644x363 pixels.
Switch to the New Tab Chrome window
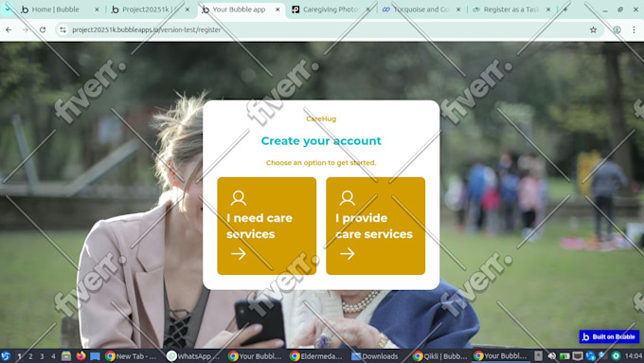click(131, 356)
